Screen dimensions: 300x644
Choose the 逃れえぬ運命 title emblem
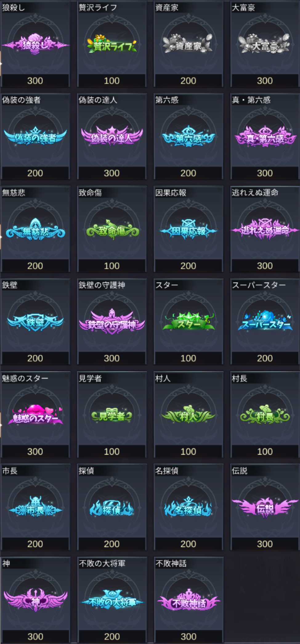265,229
